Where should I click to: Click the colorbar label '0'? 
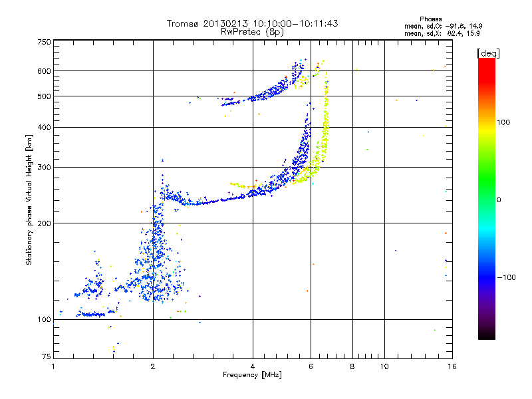coord(499,200)
